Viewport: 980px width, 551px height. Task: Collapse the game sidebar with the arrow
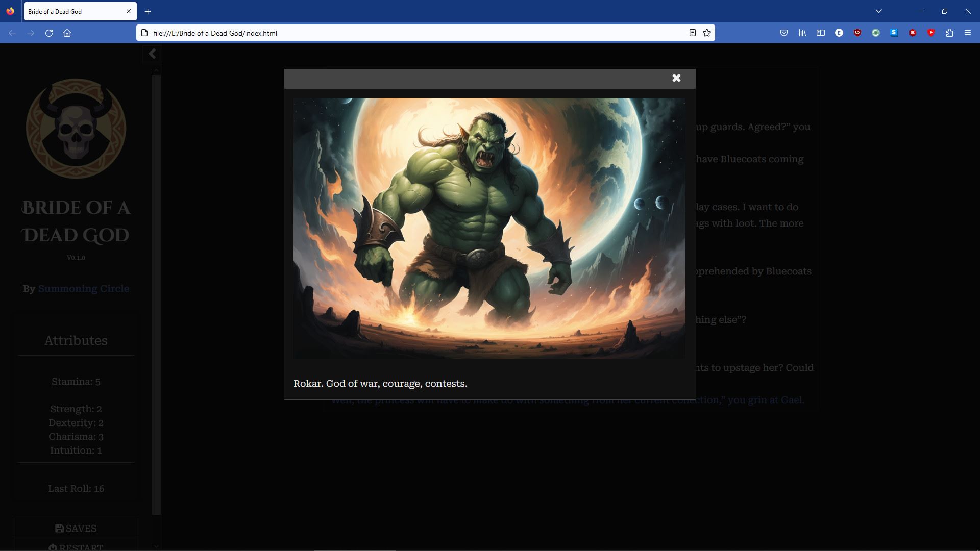point(152,54)
